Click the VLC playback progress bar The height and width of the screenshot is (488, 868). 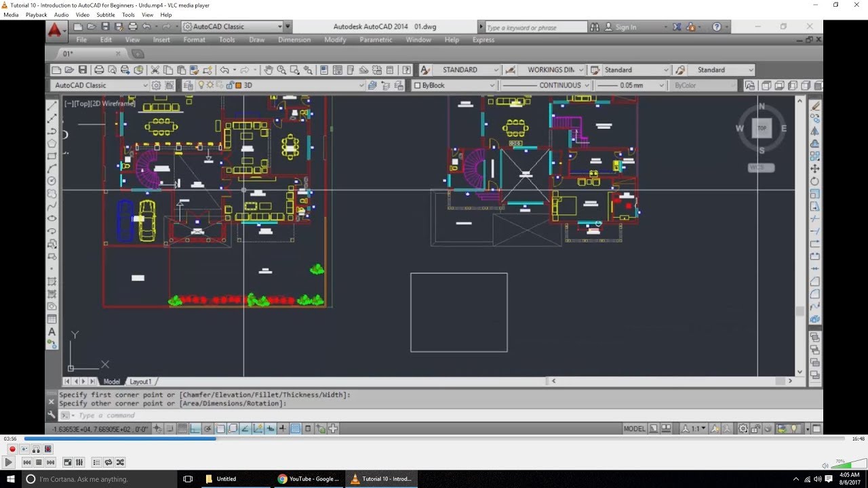tap(434, 439)
